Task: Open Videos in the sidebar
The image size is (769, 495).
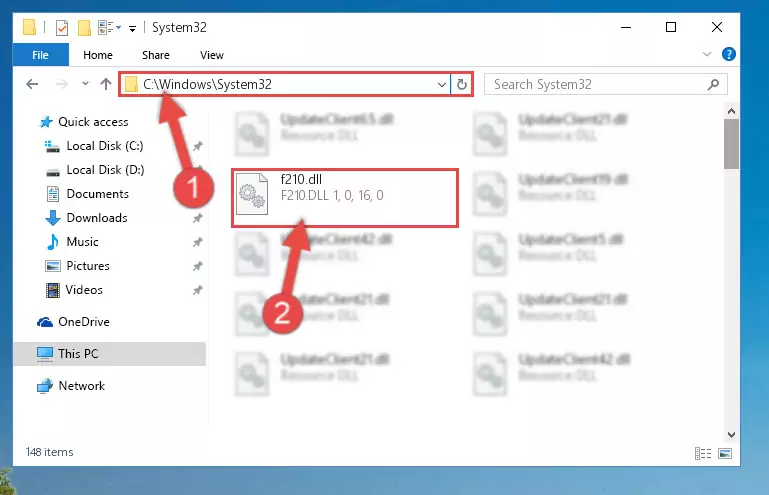Action: 84,290
